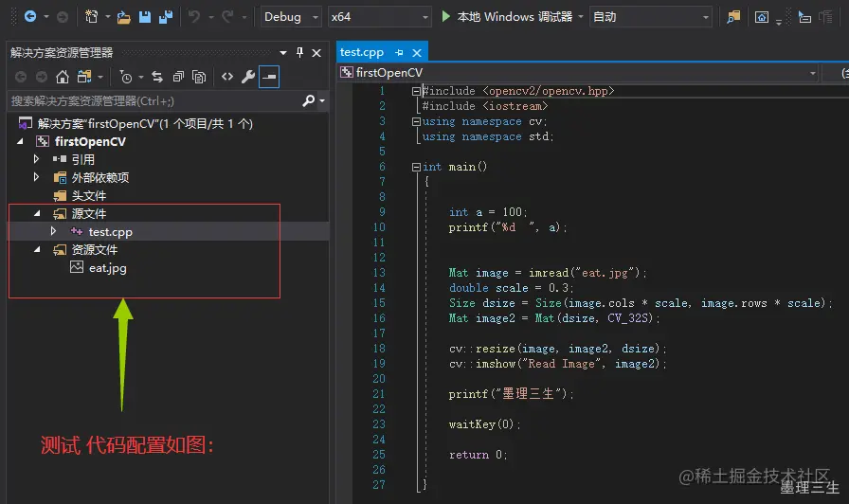Viewport: 849px width, 504px height.
Task: Click the blue Navigate Backward arrow
Action: (x=30, y=17)
